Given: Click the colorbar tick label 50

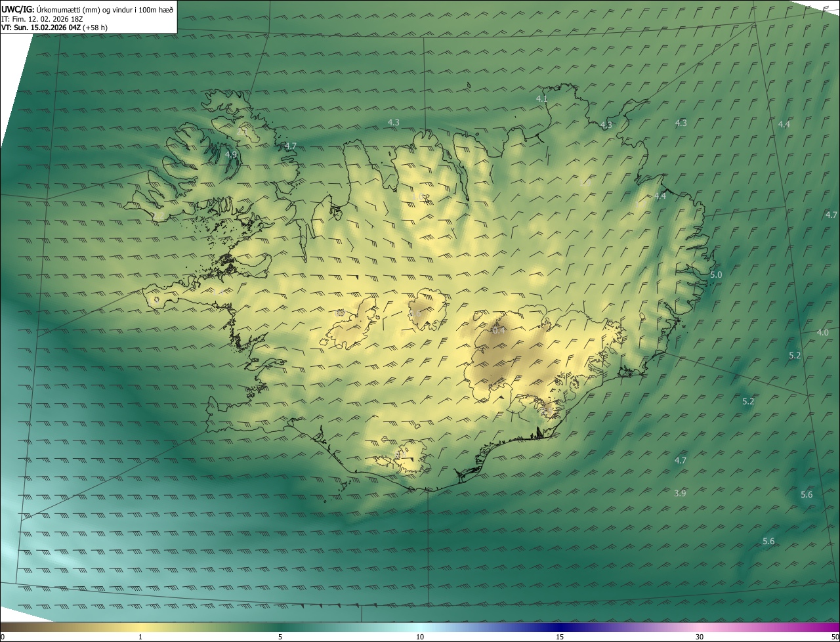Looking at the screenshot, I should 835,637.
